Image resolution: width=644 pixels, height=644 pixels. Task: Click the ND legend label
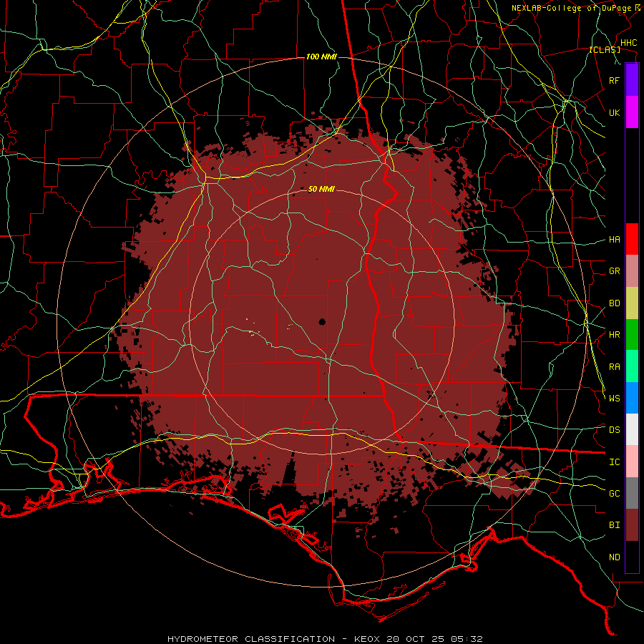click(614, 557)
